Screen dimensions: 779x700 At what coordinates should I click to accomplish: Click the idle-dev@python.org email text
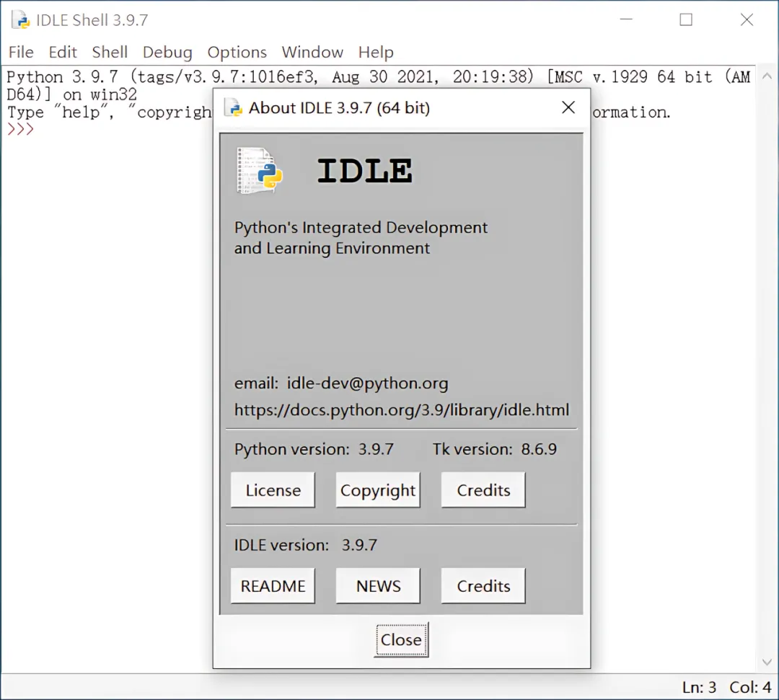[367, 384]
